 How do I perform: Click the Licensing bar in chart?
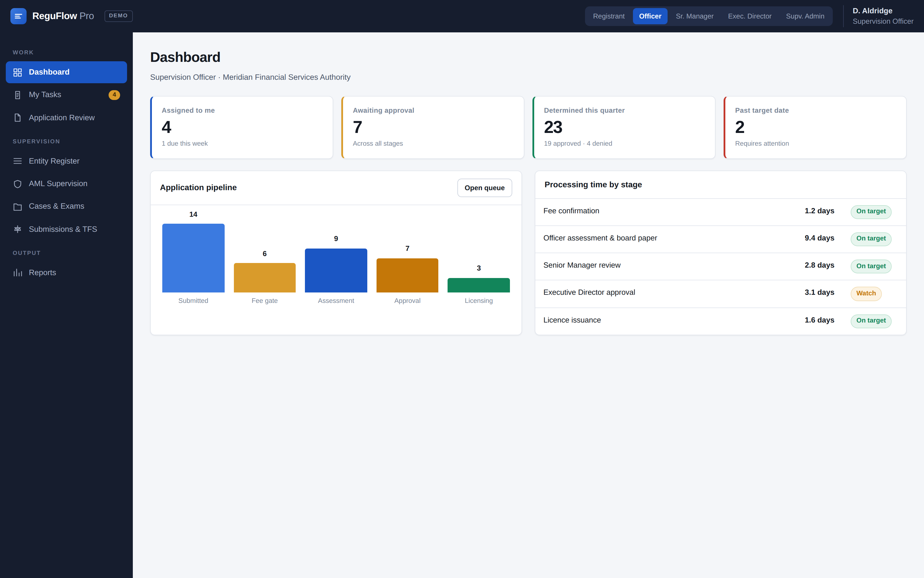478,285
